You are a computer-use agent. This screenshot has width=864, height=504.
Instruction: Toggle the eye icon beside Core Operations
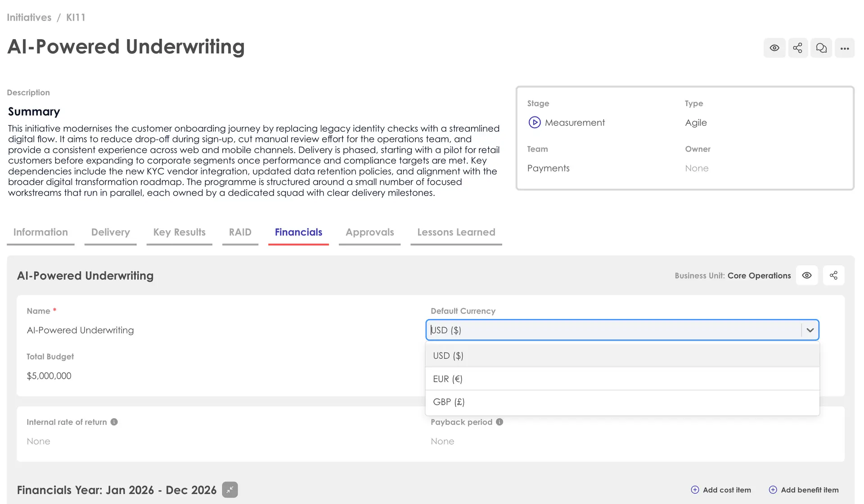click(x=807, y=275)
